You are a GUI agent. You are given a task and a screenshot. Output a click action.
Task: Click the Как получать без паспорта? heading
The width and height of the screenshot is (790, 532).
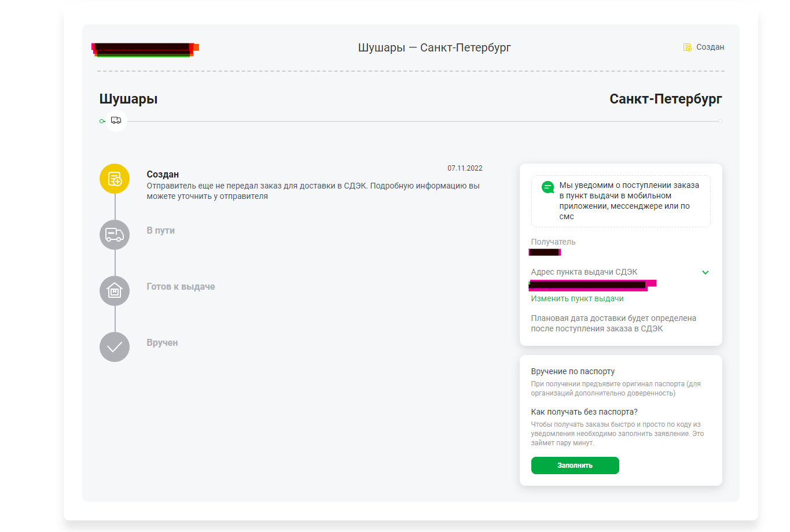[x=584, y=412]
